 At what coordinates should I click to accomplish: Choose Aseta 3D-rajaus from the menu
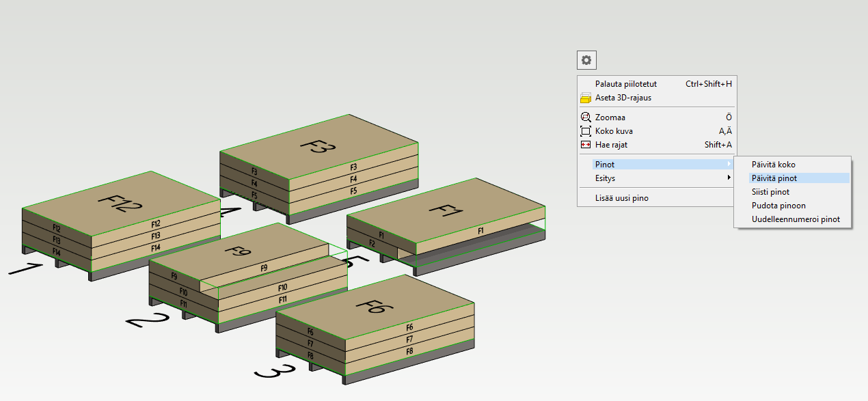(623, 98)
